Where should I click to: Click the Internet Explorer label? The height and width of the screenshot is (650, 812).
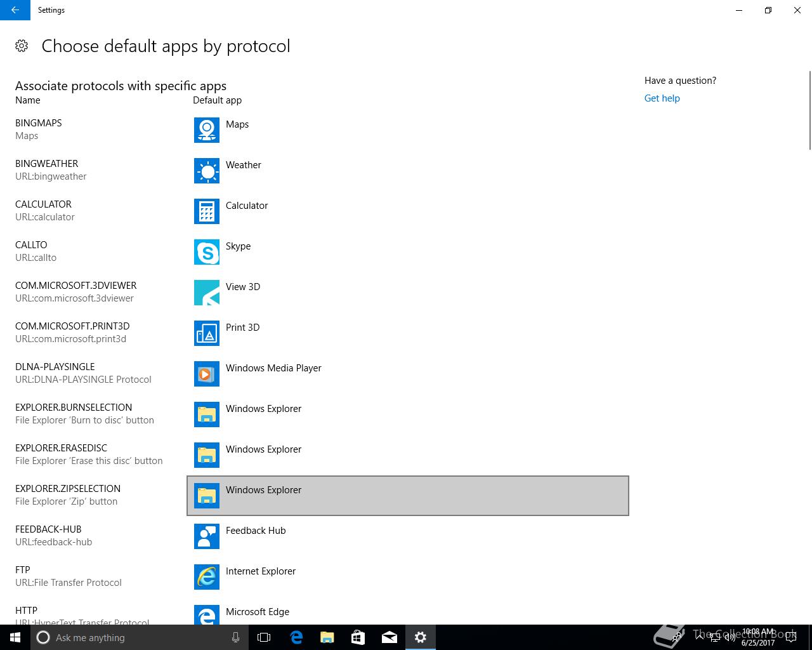coord(261,571)
